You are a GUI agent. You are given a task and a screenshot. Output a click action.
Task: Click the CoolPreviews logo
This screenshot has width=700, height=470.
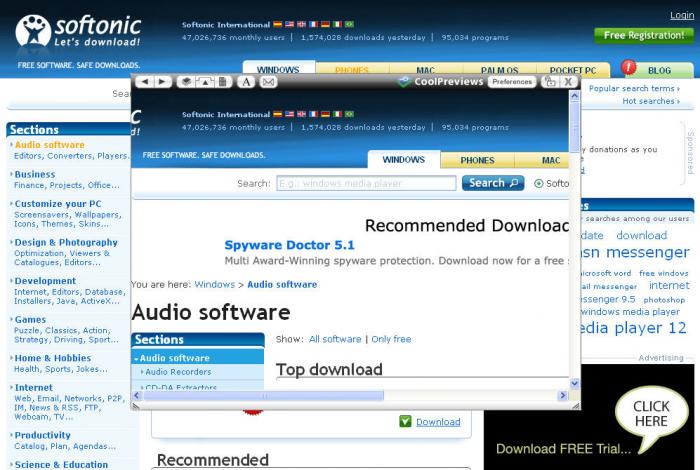(441, 82)
